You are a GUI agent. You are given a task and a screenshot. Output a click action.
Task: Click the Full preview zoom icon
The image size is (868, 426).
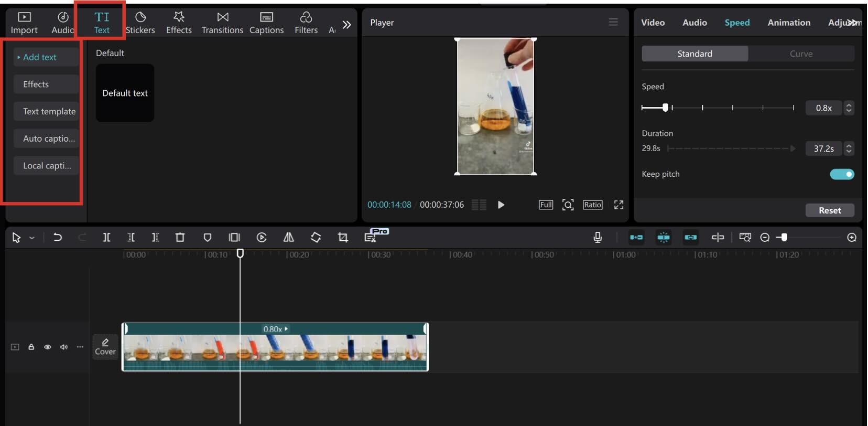546,205
